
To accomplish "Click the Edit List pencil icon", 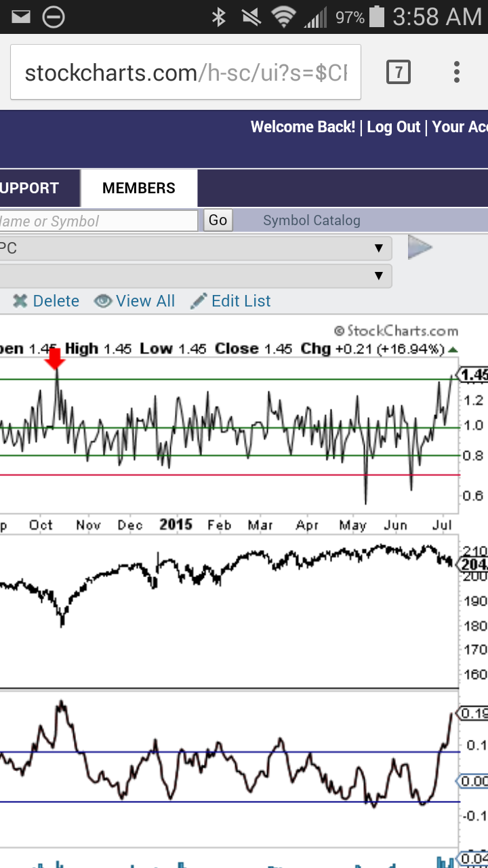I will (x=199, y=301).
